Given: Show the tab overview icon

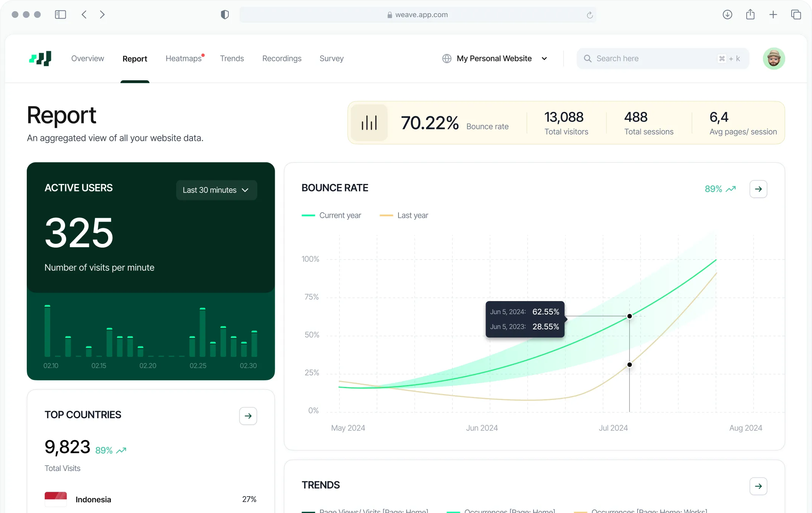Looking at the screenshot, I should point(796,14).
